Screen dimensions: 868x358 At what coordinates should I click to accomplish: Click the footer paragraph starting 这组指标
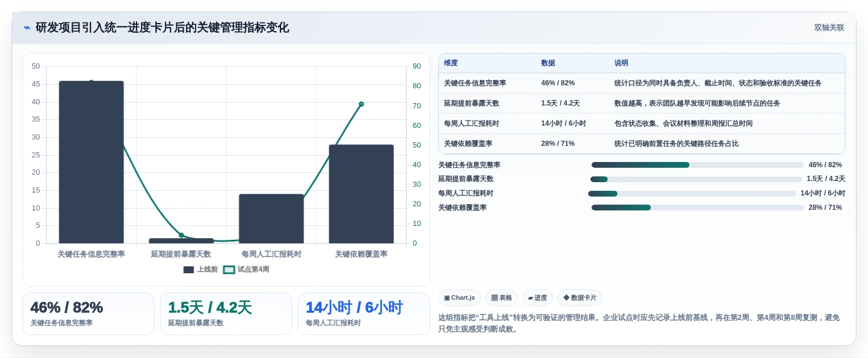(639, 323)
